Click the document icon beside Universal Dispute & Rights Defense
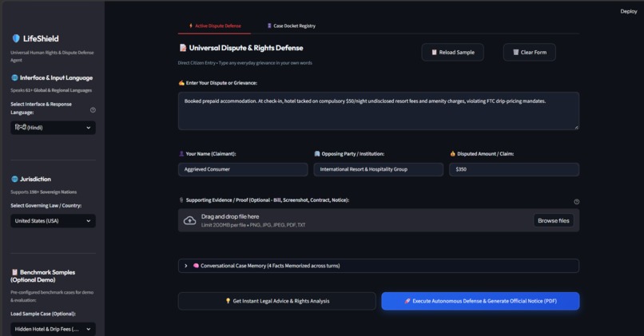This screenshot has width=644, height=336. [183, 48]
